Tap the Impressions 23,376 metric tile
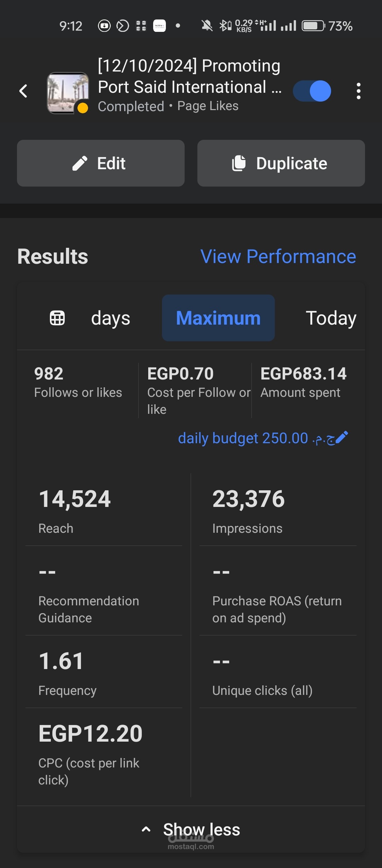This screenshot has height=868, width=382. tap(278, 510)
